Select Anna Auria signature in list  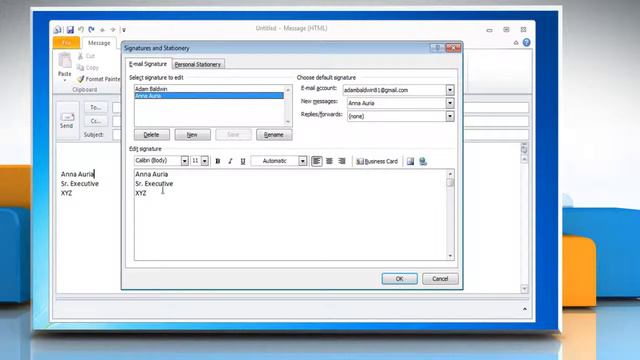point(209,96)
